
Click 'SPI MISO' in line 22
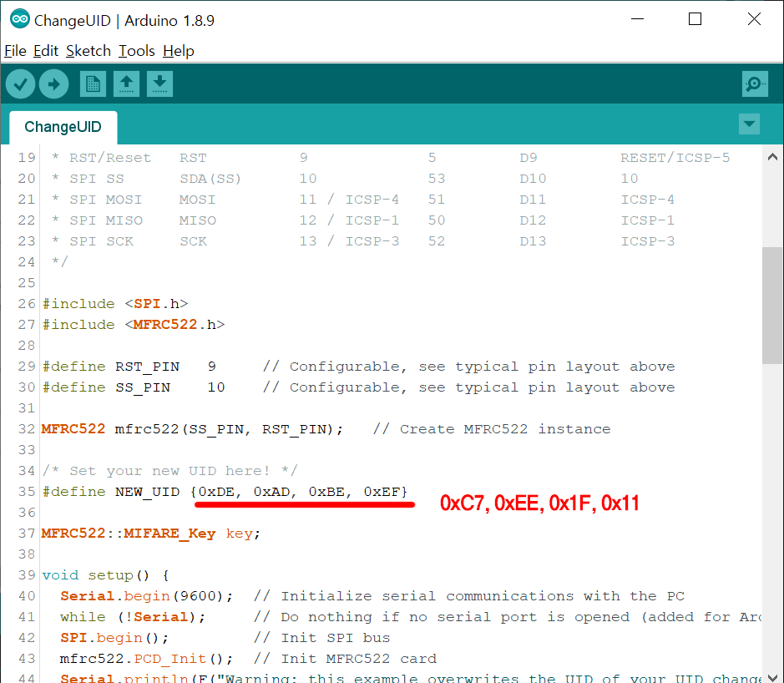(x=106, y=221)
